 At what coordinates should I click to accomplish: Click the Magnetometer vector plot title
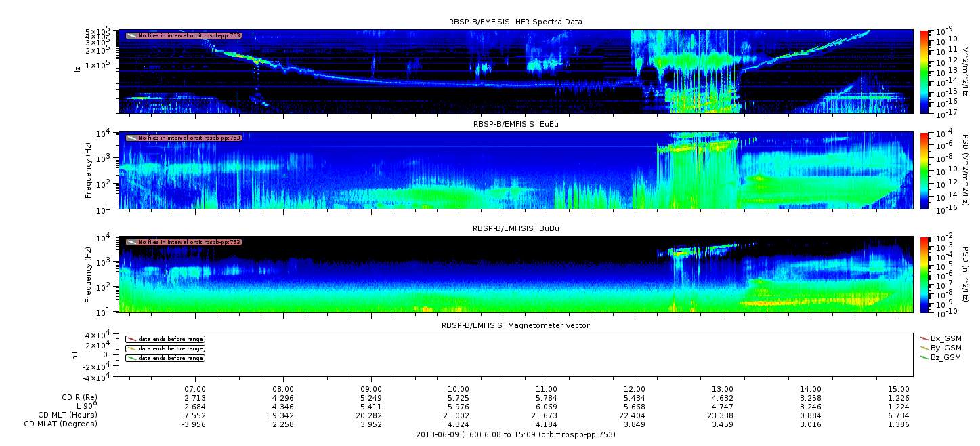point(515,325)
